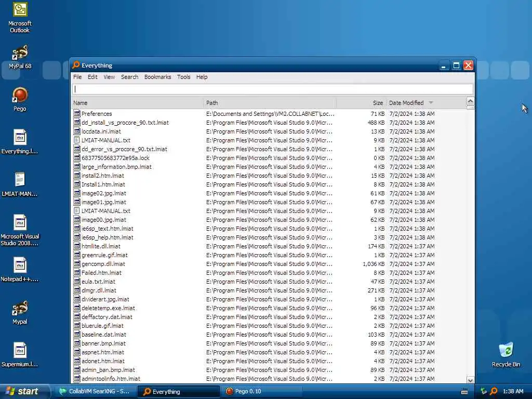
Task: Click icon of image02.jpg.lmiat row
Action: [77, 193]
